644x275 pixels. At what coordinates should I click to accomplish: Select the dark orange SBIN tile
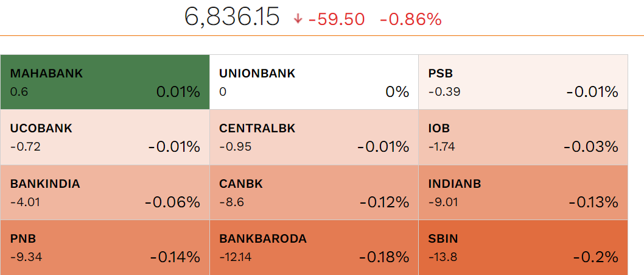click(x=523, y=247)
